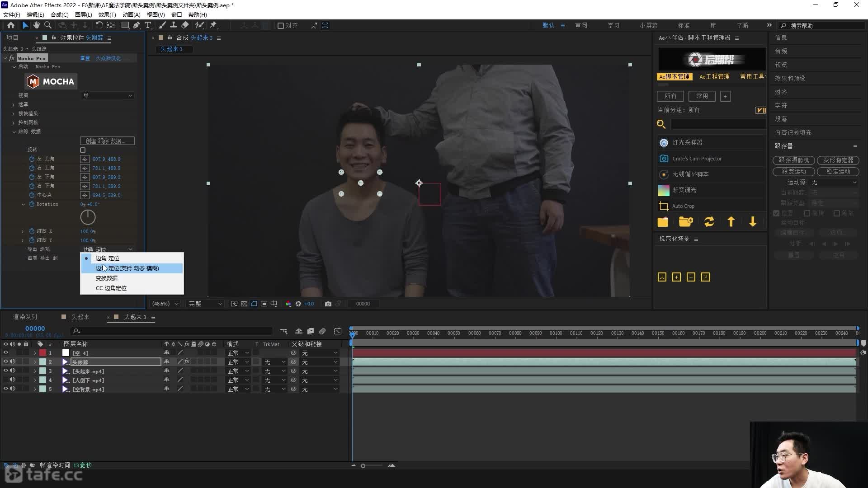Image resolution: width=868 pixels, height=488 pixels.
Task: Select the Roto Brush tool
Action: click(x=199, y=25)
